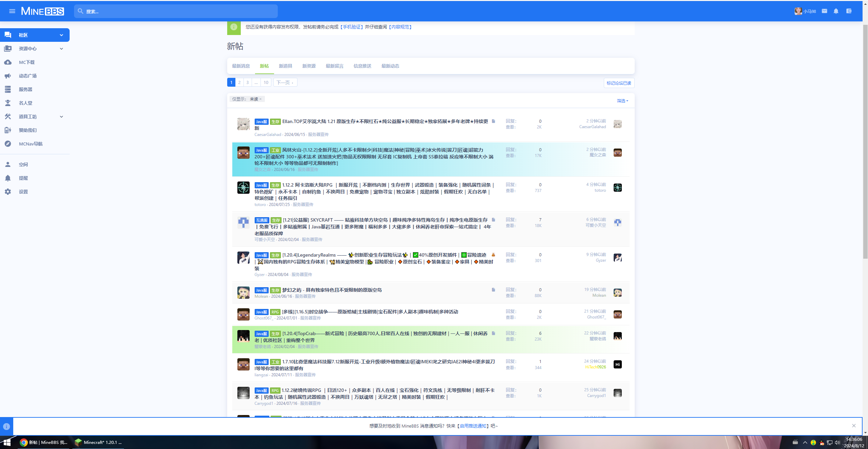Click the Chrome taskbar item 新帖 MineBBS
868x449 pixels.
coord(44,442)
